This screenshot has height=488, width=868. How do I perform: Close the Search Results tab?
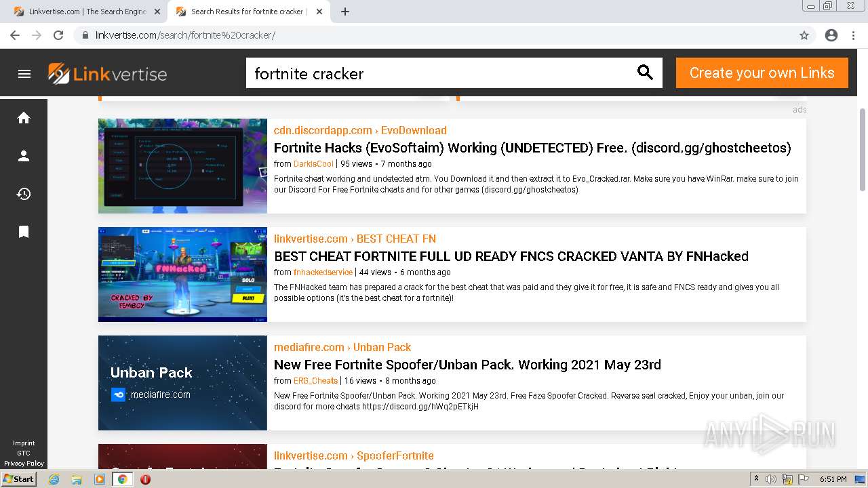pyautogui.click(x=319, y=12)
